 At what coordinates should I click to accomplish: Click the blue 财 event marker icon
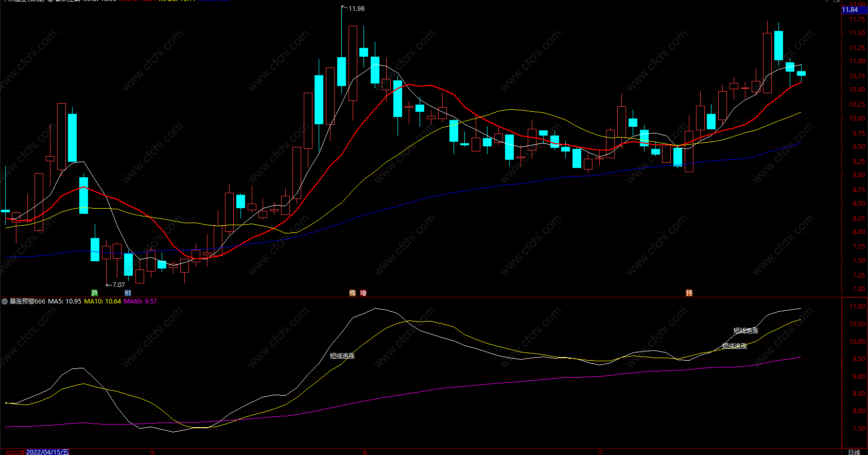128,293
